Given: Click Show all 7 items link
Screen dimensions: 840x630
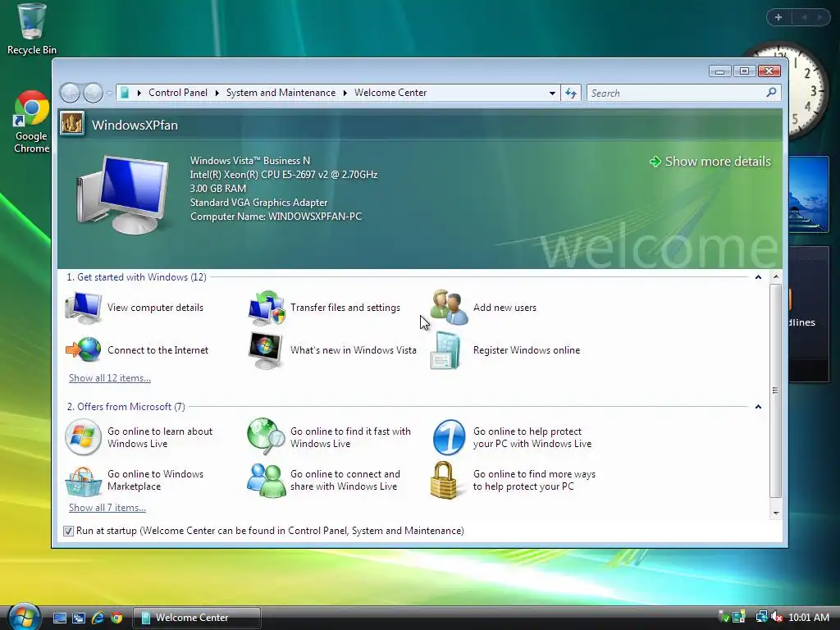Looking at the screenshot, I should [x=107, y=508].
